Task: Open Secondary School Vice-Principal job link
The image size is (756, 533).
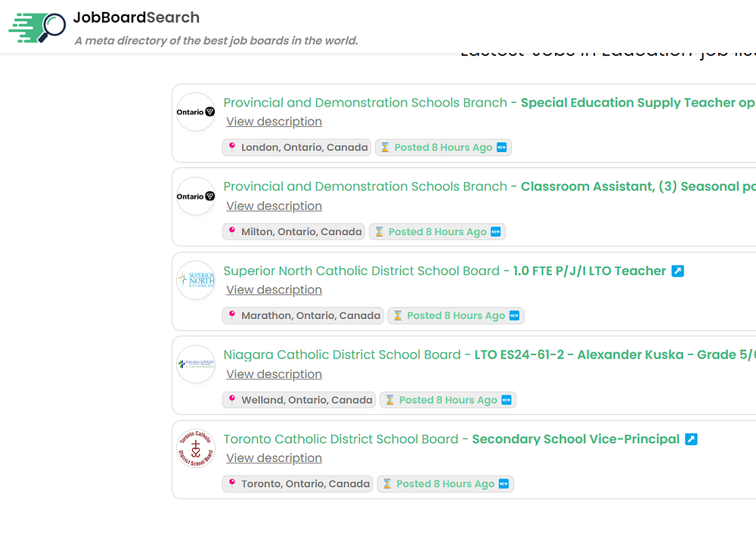Action: tap(575, 439)
